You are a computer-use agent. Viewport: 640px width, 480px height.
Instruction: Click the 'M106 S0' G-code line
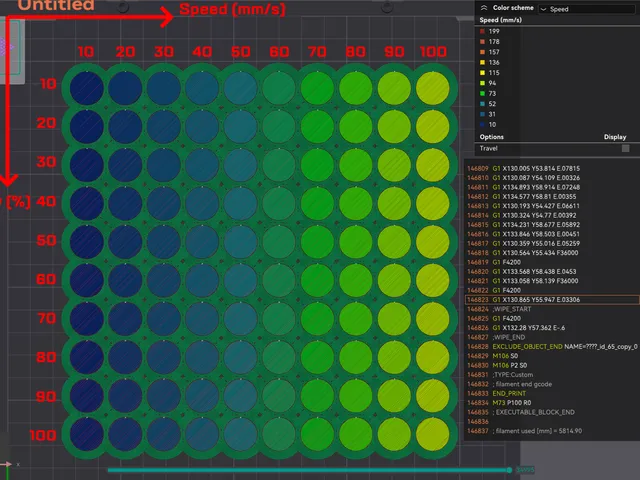pyautogui.click(x=492, y=356)
